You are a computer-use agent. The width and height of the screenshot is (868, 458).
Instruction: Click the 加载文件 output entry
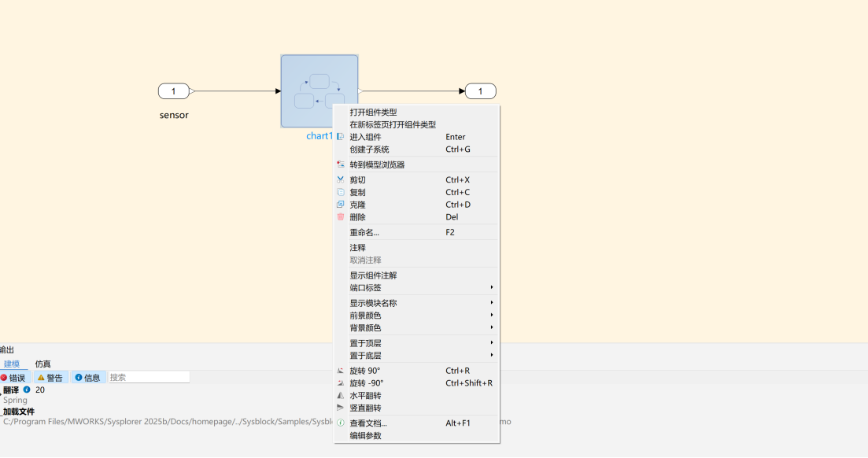click(x=19, y=412)
